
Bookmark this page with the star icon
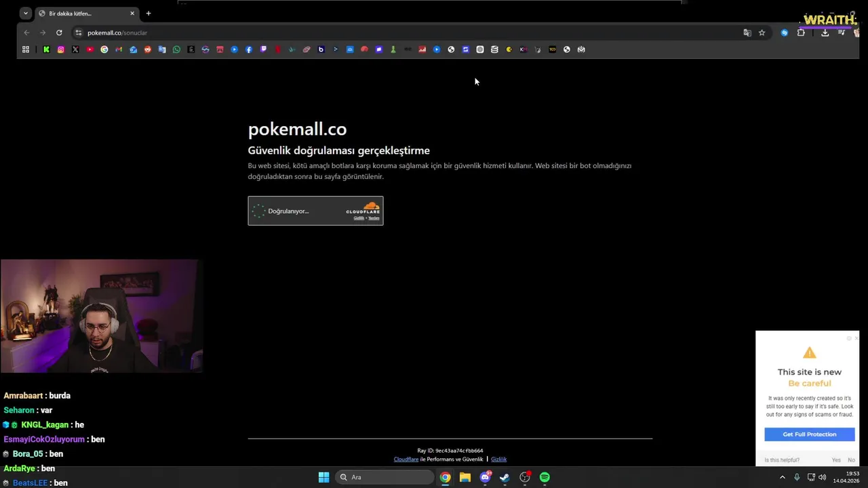tap(762, 33)
